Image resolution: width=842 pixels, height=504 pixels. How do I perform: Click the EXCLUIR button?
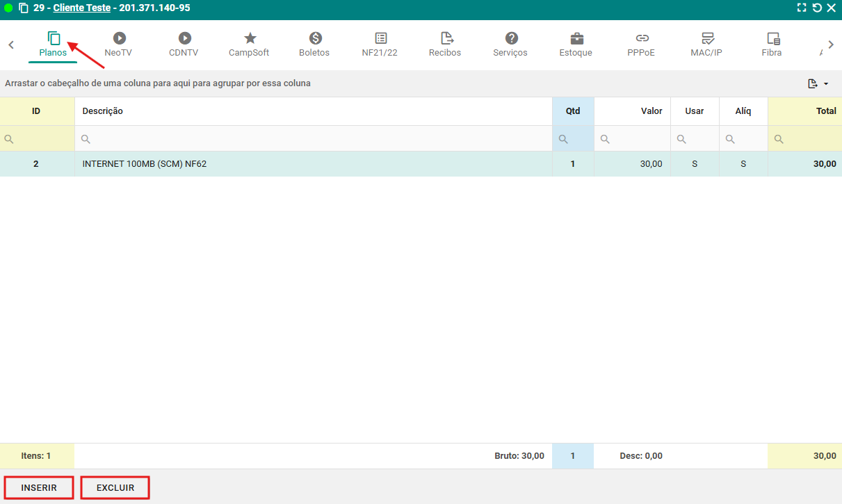pyautogui.click(x=115, y=488)
